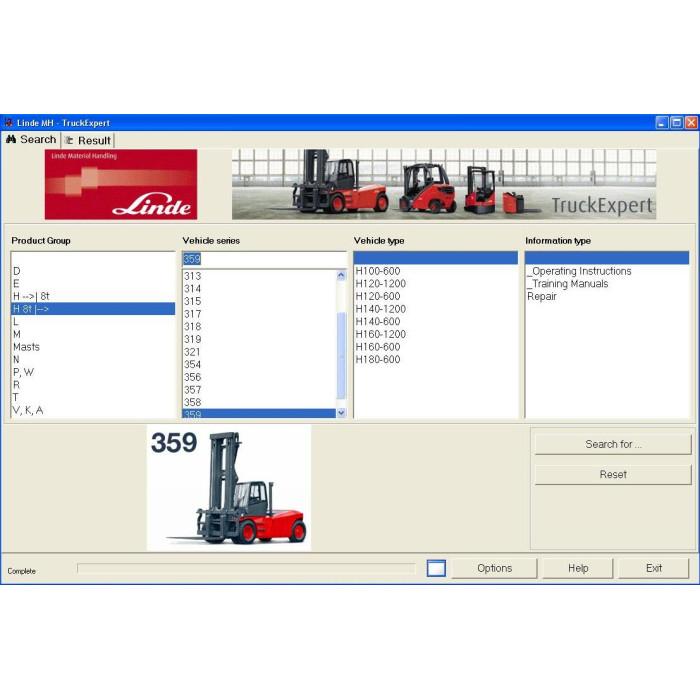Image resolution: width=700 pixels, height=700 pixels.
Task: Select the blank highlighted row in Information type
Action: 607,258
